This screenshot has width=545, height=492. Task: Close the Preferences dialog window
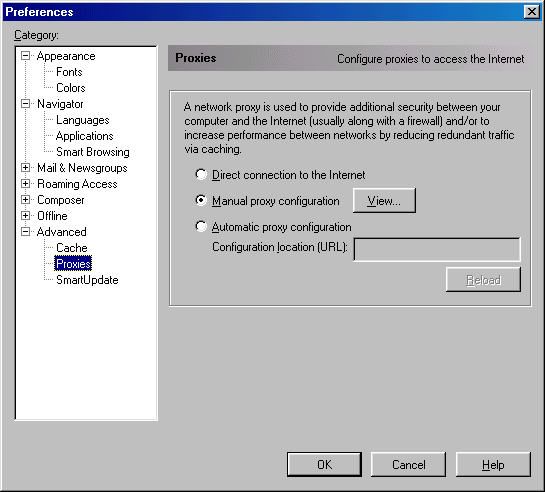click(531, 12)
